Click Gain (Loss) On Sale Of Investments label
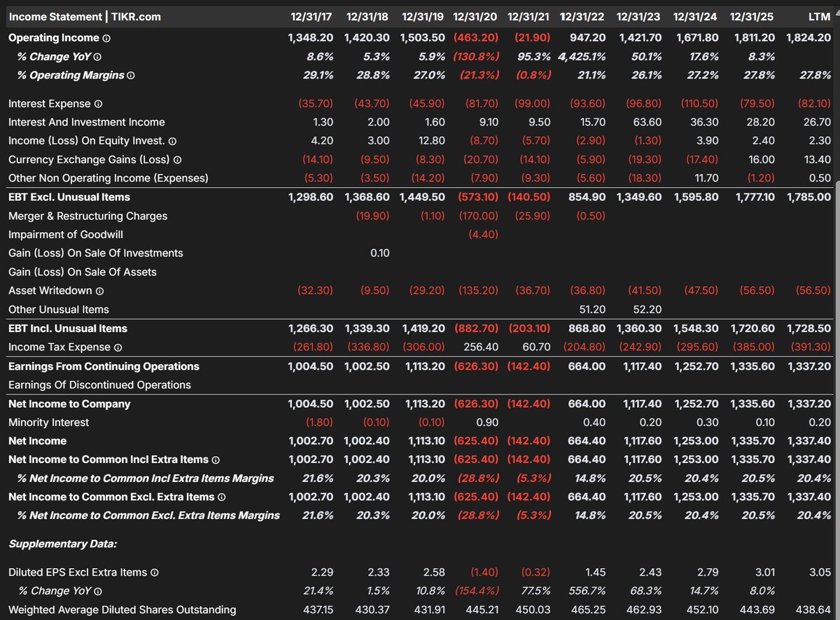Viewport: 840px width, 620px height. 96,253
